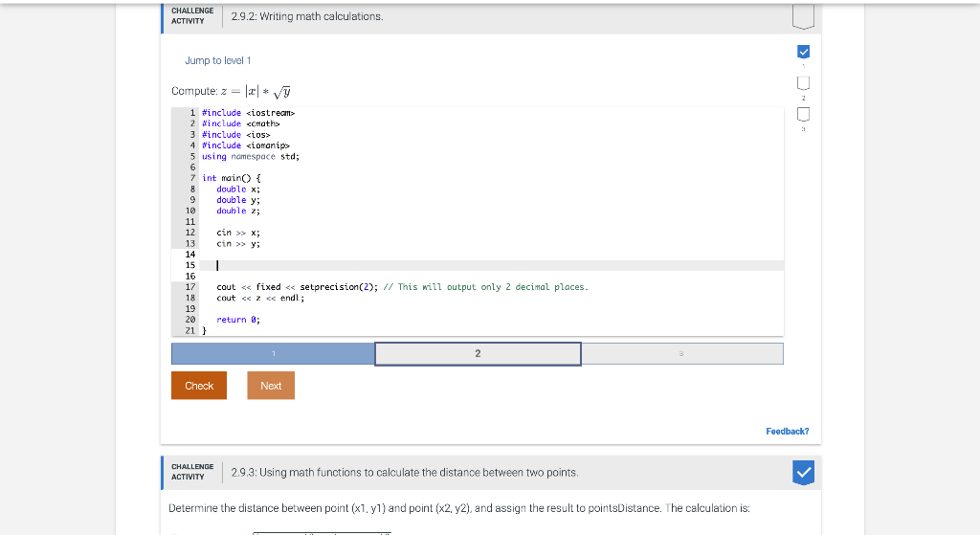Click the 'Compute: z = |x| * √y' formula
This screenshot has height=535, width=980.
click(x=232, y=91)
